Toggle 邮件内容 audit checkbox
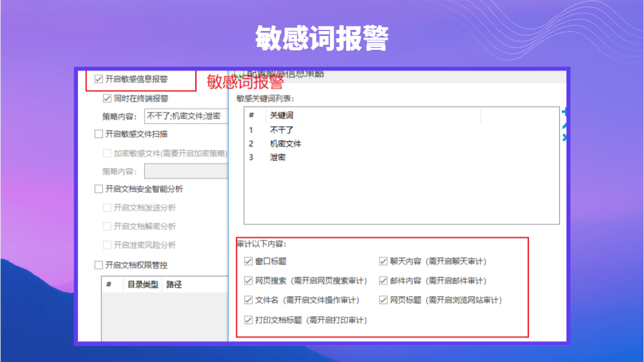 [x=383, y=281]
